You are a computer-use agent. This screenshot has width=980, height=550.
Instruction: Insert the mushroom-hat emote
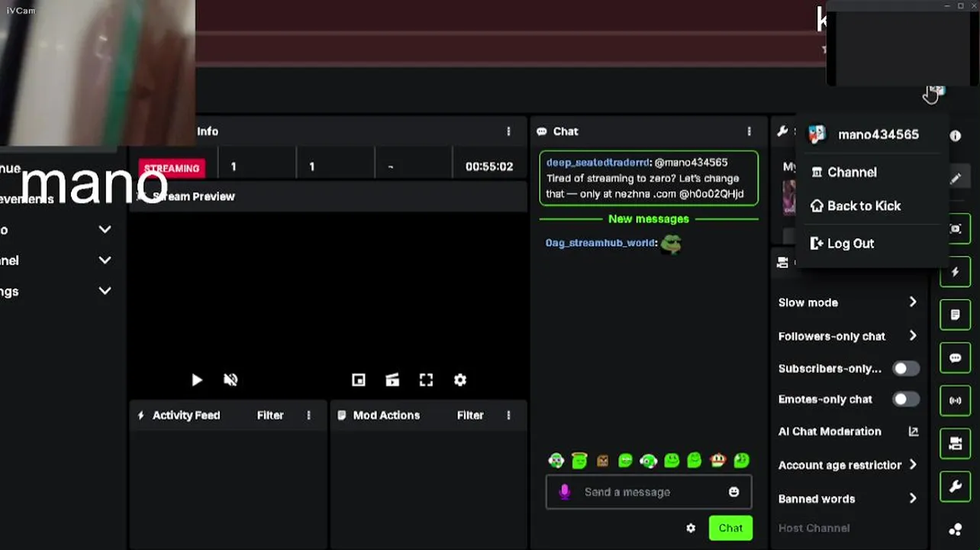click(x=717, y=461)
